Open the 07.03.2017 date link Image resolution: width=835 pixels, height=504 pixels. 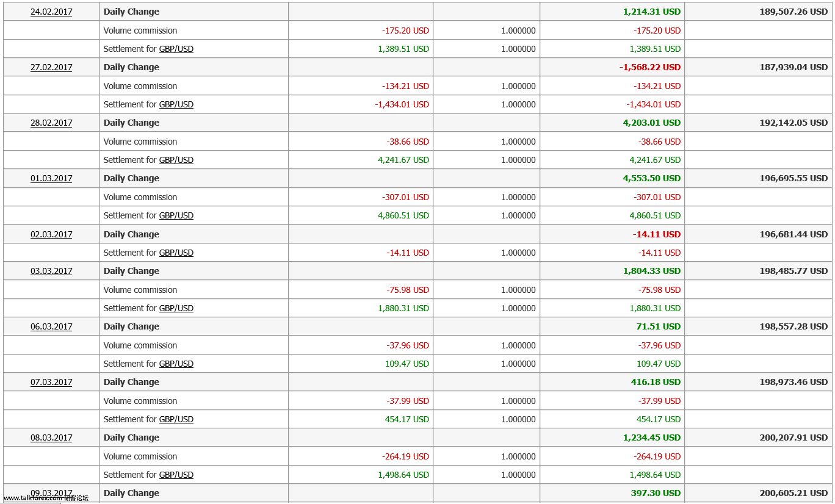[x=51, y=382]
